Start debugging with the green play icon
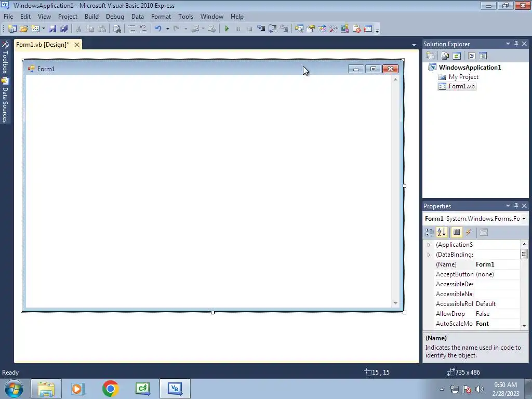The height and width of the screenshot is (399, 532). click(227, 29)
